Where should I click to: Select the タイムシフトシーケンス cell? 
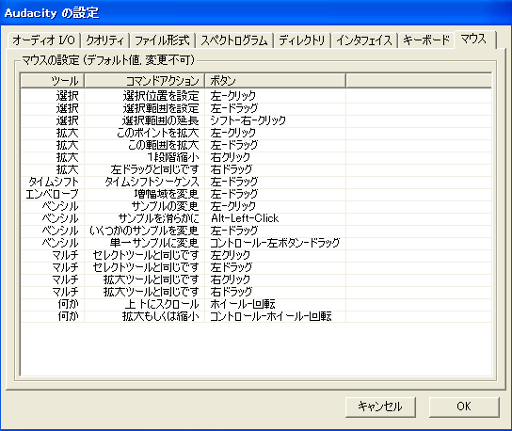144,182
